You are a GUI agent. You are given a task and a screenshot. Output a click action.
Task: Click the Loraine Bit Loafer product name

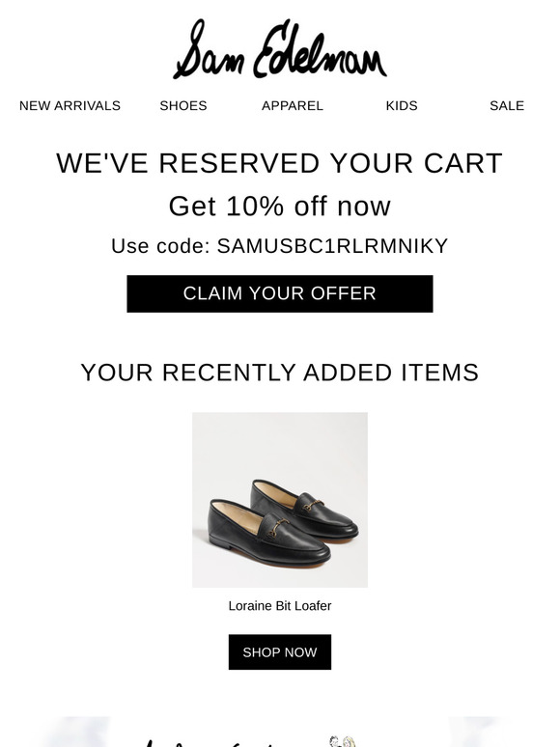(280, 606)
